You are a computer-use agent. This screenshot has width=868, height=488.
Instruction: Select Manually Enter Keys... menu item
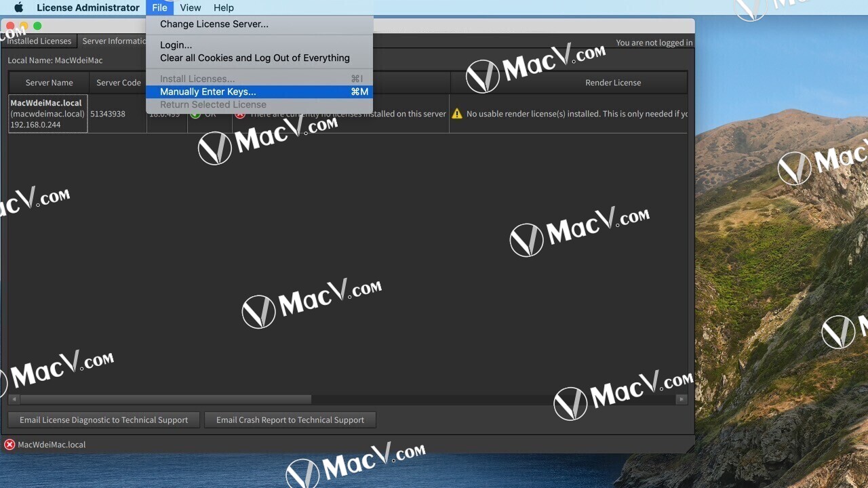[260, 91]
